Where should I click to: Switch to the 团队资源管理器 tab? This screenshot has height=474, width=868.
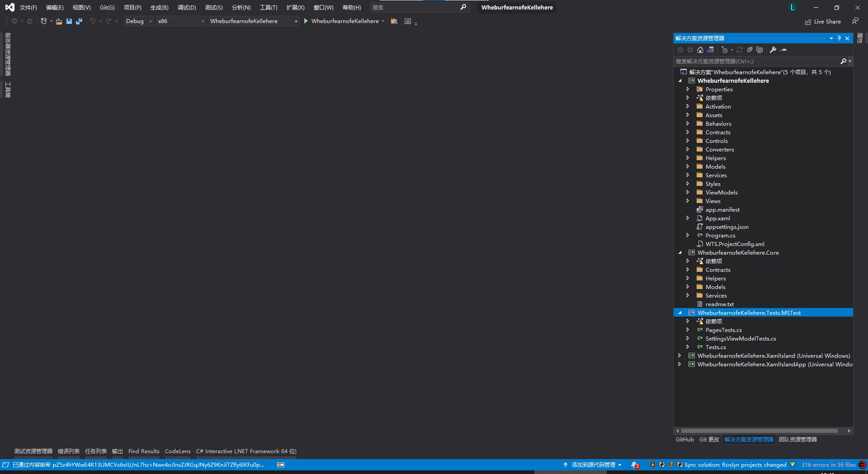[798, 440]
